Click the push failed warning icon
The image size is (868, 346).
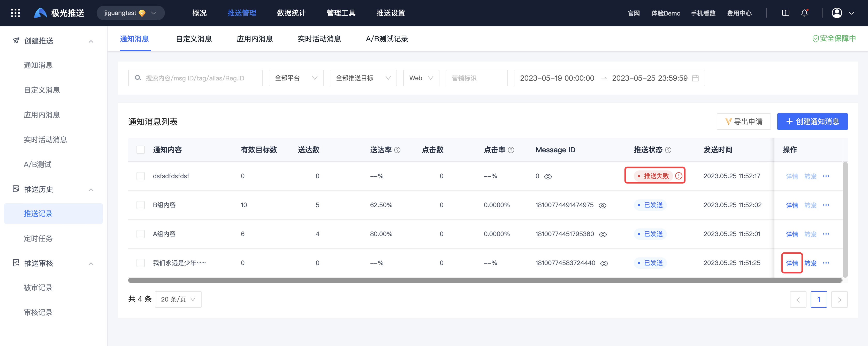[x=679, y=176]
